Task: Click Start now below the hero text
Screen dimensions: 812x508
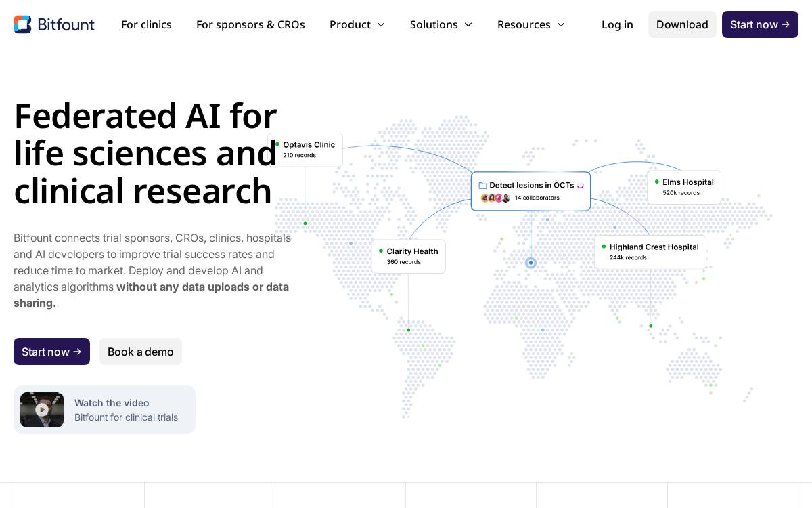Action: [x=51, y=352]
